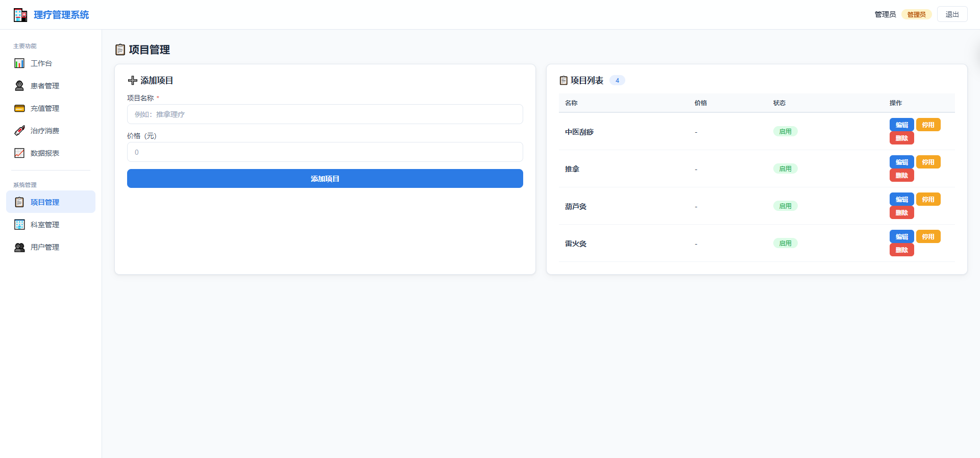Disable 雷火灸 using 停用 button
This screenshot has width=980, height=458.
[928, 236]
